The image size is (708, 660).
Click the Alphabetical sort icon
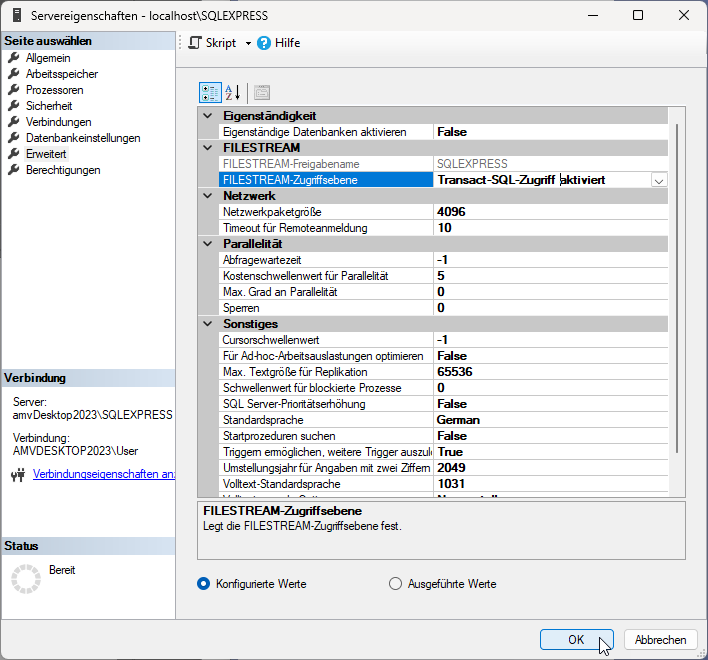coord(233,93)
